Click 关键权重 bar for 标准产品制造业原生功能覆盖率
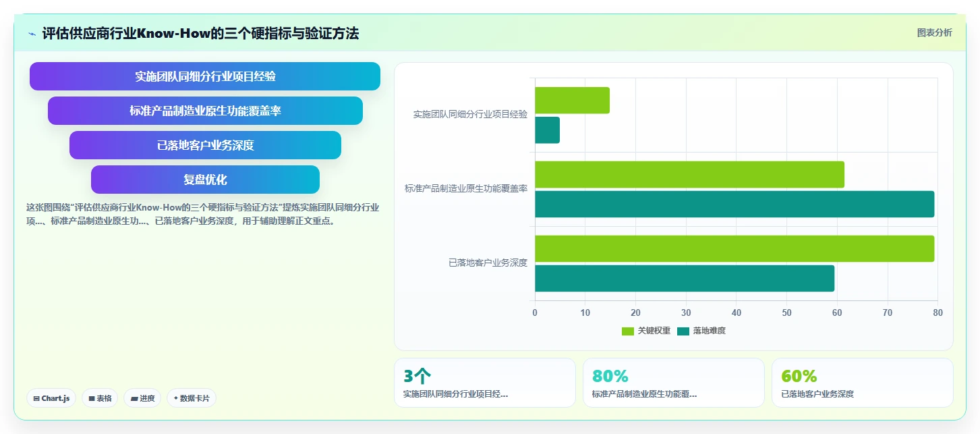The height and width of the screenshot is (434, 980). pos(689,174)
